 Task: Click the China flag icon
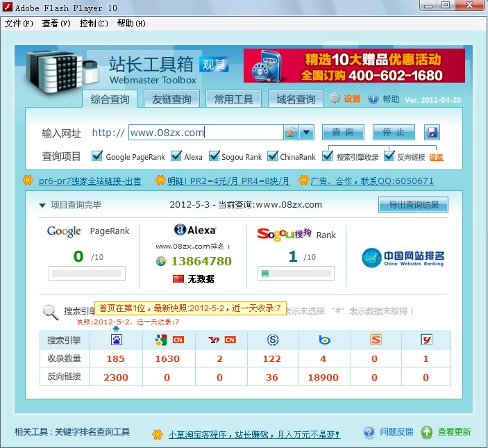pos(178,279)
